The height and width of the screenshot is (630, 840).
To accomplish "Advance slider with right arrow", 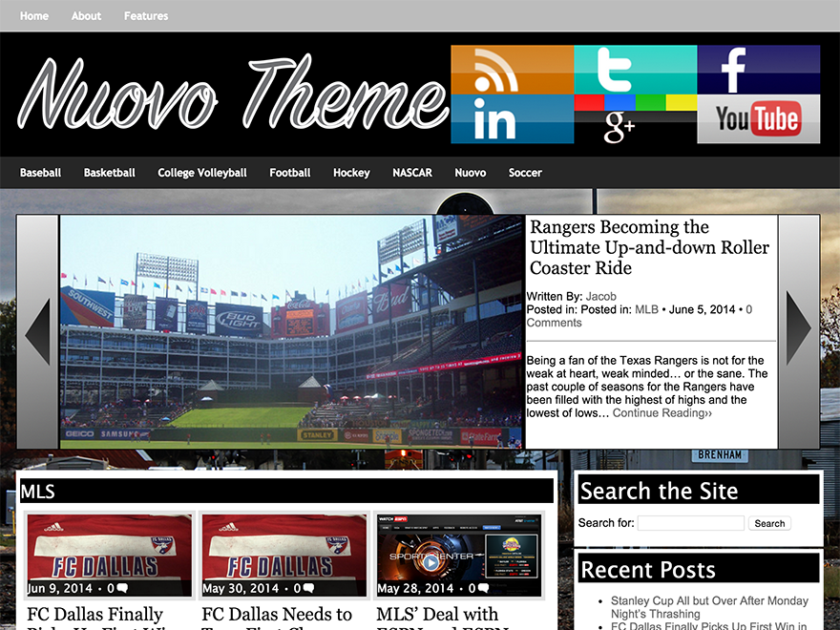I will [798, 331].
